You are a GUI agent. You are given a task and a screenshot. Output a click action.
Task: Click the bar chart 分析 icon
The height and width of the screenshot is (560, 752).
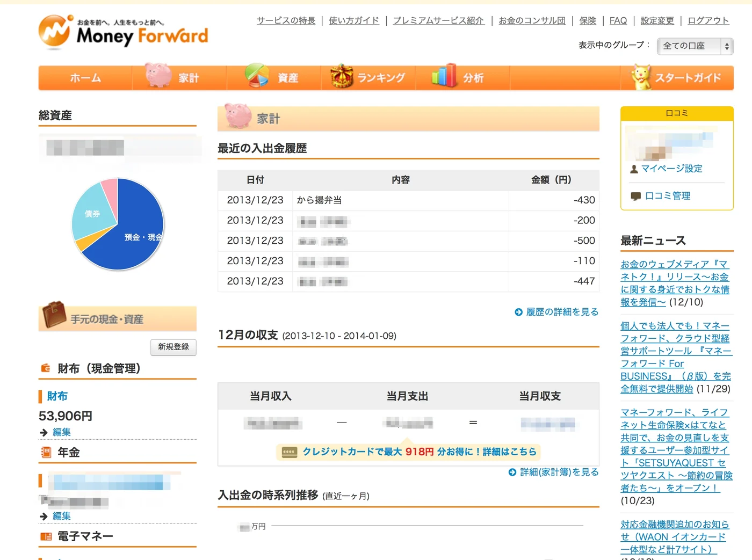point(444,75)
